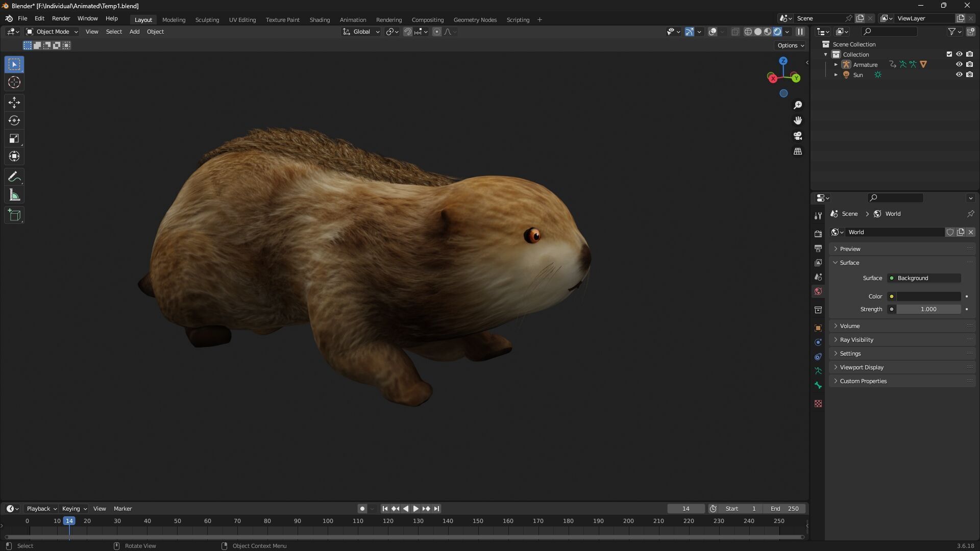Open the Add menu in viewport
The width and height of the screenshot is (980, 551).
134,32
